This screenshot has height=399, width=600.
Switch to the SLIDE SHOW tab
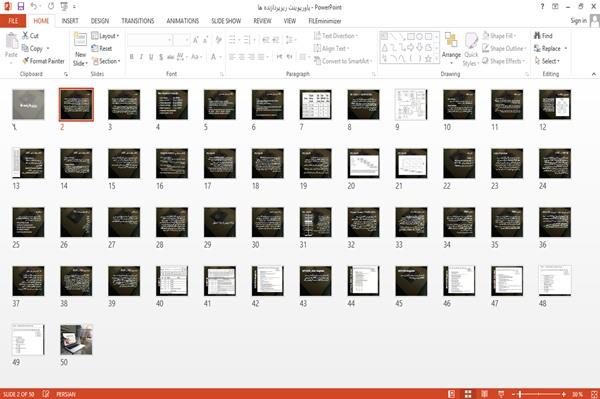click(x=226, y=21)
